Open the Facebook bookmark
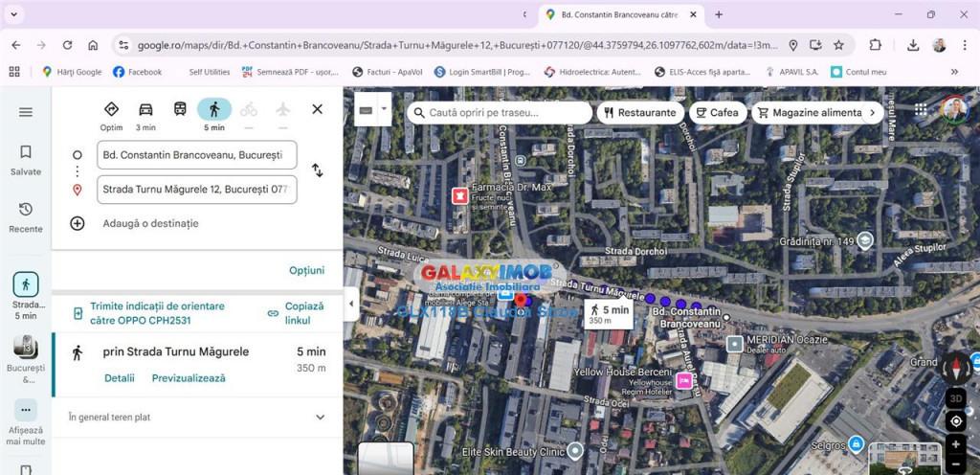 [137, 72]
